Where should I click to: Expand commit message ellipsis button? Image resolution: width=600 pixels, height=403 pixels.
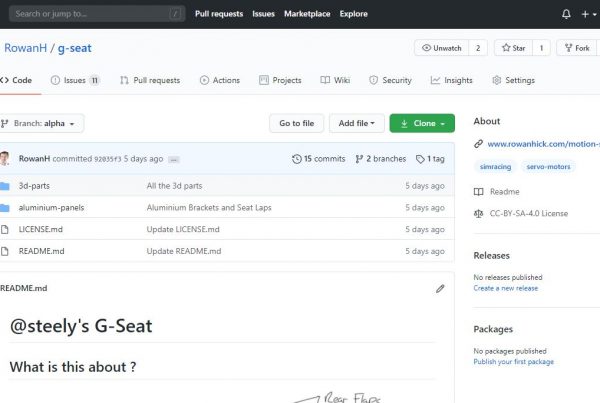(174, 159)
